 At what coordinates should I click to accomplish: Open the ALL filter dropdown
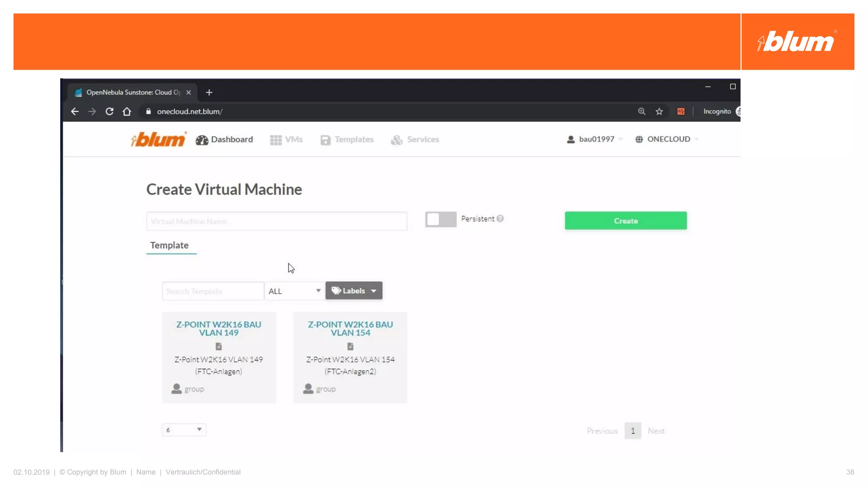click(x=295, y=291)
